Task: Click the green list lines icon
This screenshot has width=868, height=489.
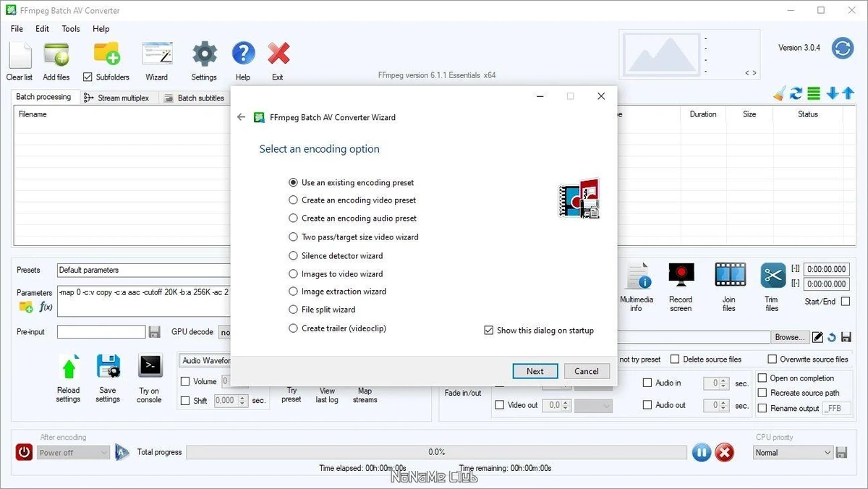Action: point(814,93)
